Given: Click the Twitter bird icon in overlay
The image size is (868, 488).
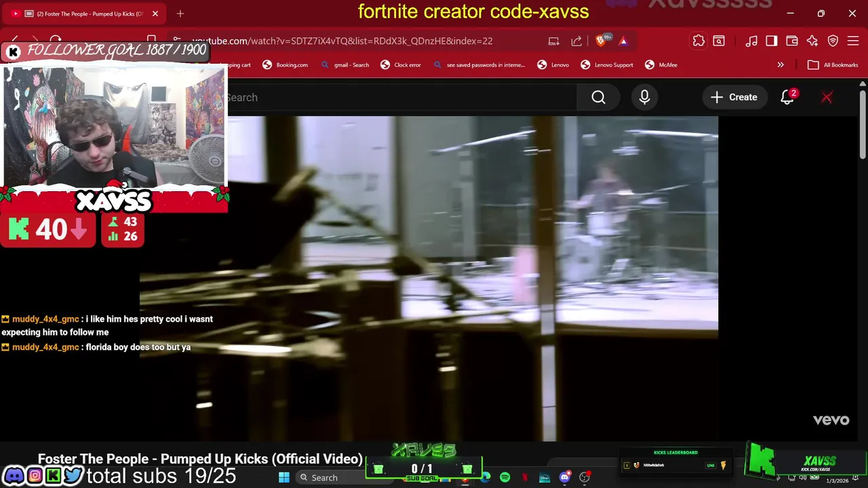Looking at the screenshot, I should (73, 476).
